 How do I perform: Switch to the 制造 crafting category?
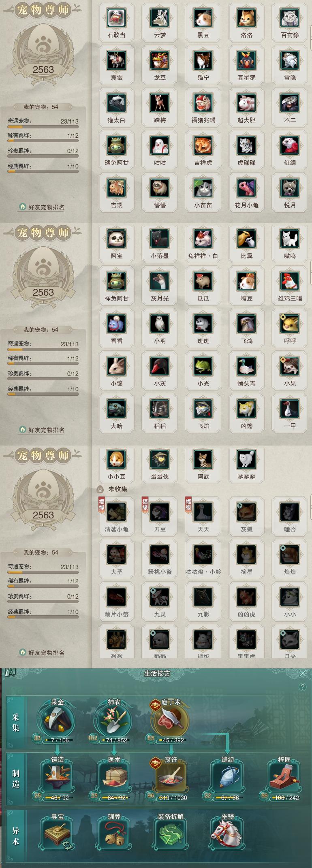[x=16, y=779]
